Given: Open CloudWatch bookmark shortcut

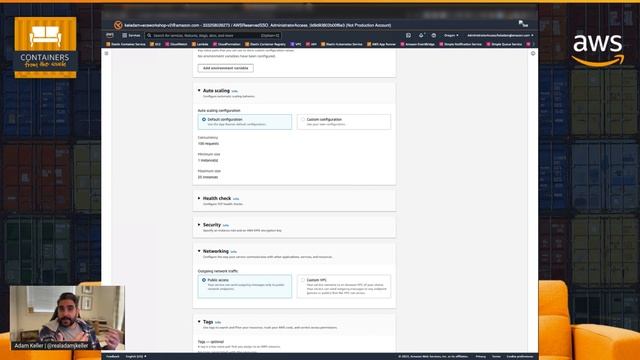Looking at the screenshot, I should pos(176,44).
